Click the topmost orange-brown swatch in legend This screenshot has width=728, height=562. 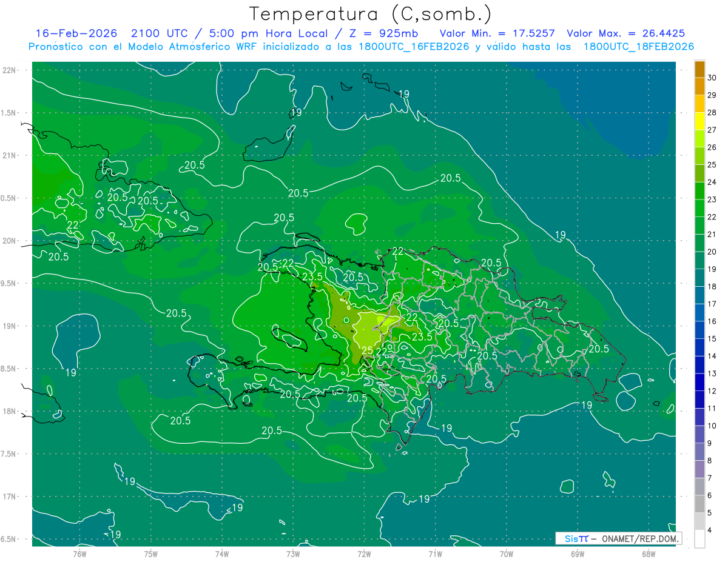click(699, 69)
